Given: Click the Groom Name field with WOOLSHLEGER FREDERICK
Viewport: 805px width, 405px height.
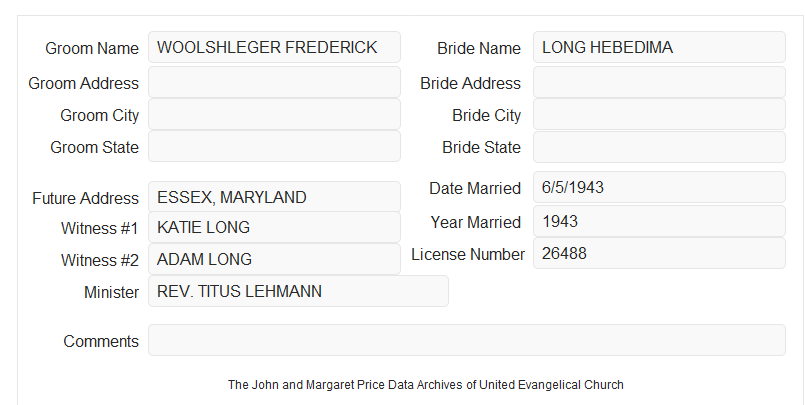Looking at the screenshot, I should click(x=274, y=47).
